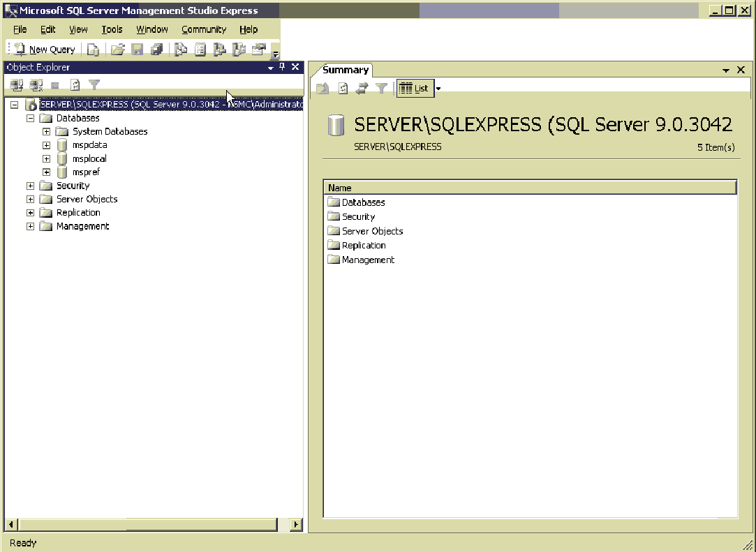Open the List view dropdown arrow

(438, 89)
